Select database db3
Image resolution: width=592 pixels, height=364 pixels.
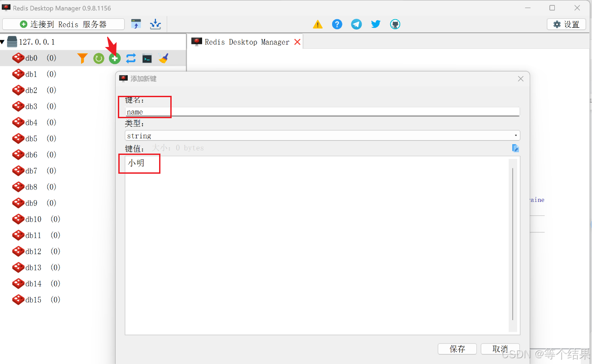tap(34, 107)
